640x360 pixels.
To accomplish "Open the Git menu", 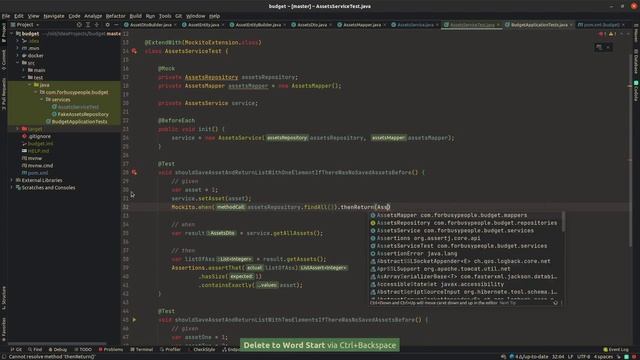I will pos(178,16).
